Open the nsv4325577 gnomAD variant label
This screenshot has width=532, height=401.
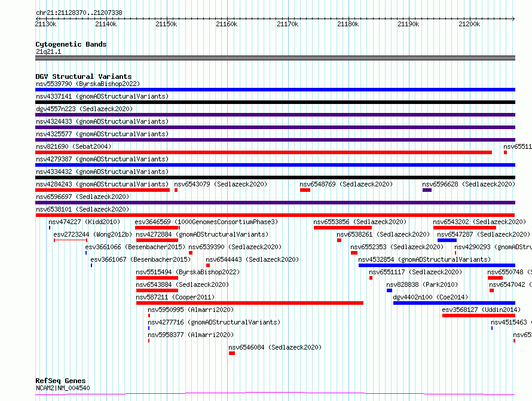tap(102, 134)
